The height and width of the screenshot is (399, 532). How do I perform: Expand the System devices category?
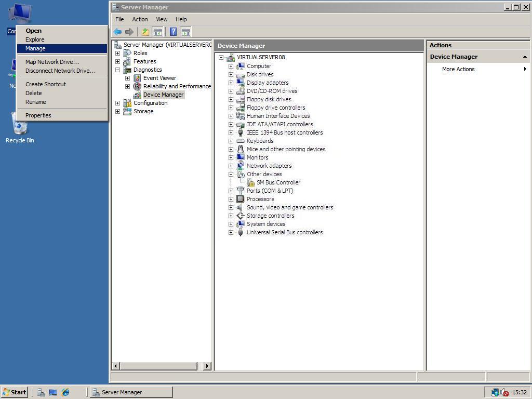(x=231, y=224)
